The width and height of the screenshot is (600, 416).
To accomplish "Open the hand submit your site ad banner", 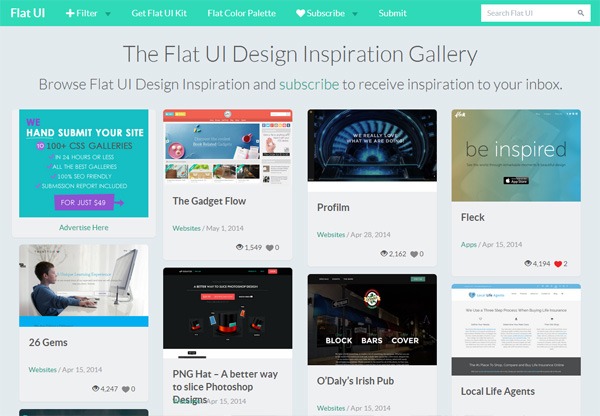I will 84,163.
